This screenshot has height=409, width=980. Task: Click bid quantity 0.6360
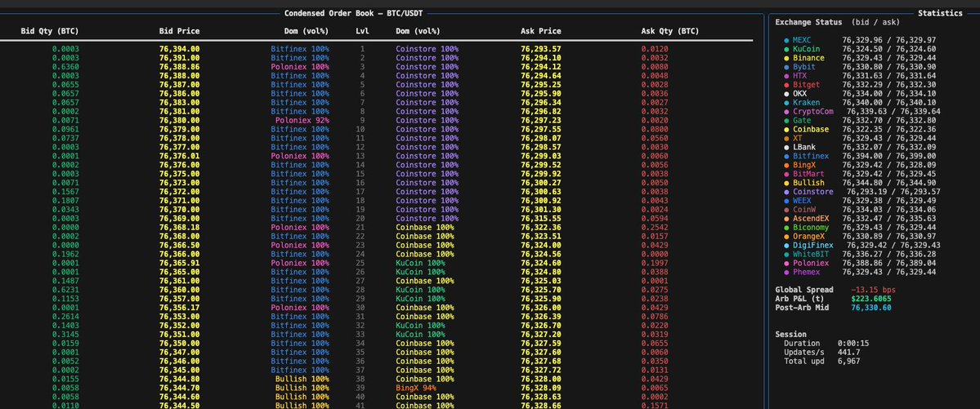click(65, 67)
